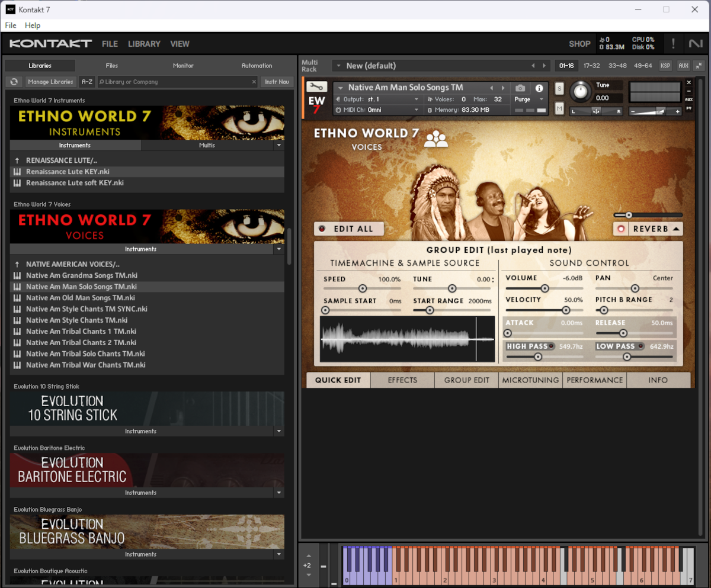Click the Library or Company search field
711x588 pixels.
click(178, 82)
